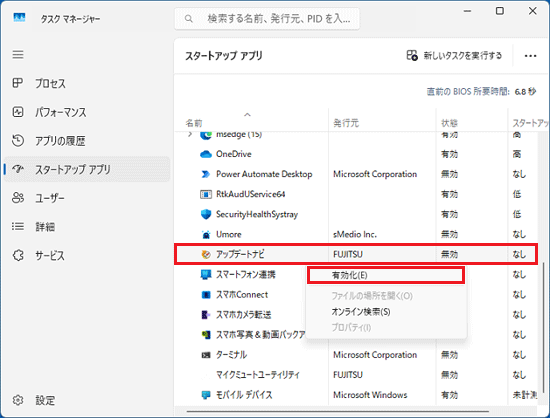
Task: Expand the msedge (15) group
Action: click(190, 134)
